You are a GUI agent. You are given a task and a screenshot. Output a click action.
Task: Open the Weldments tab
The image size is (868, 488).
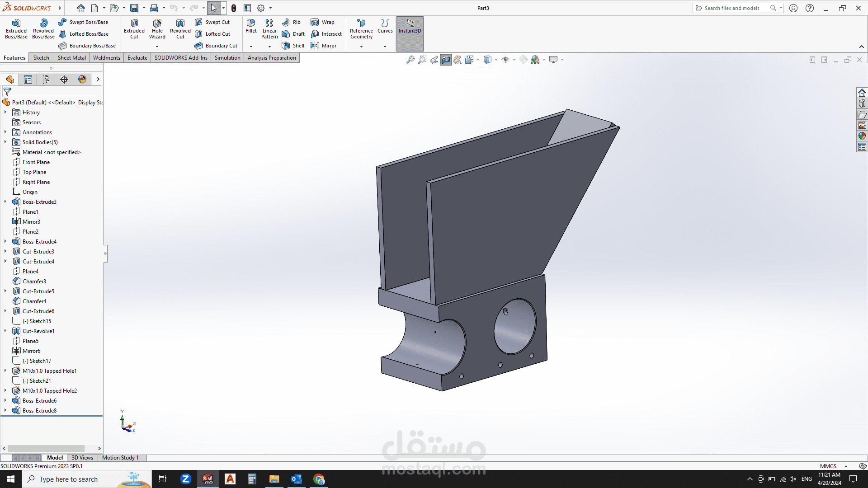click(x=107, y=58)
